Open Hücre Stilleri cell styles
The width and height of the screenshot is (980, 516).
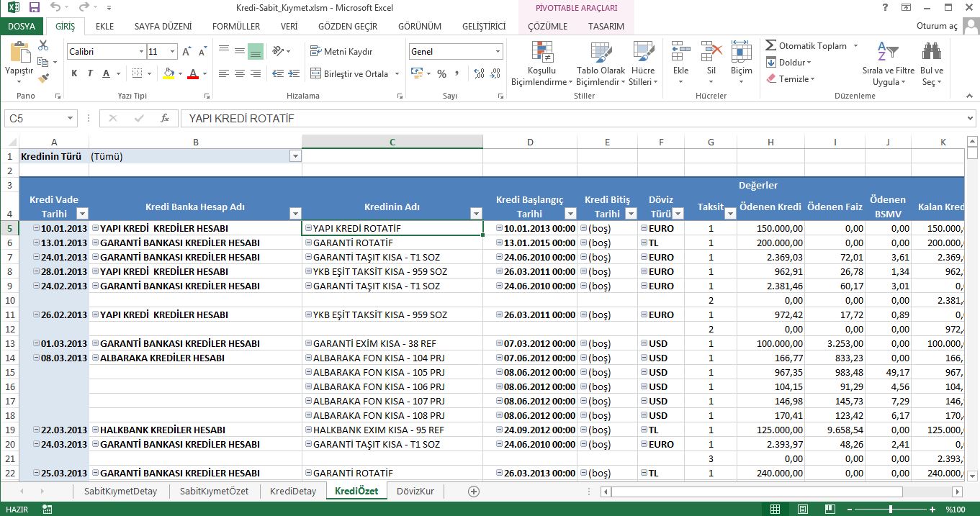point(643,64)
